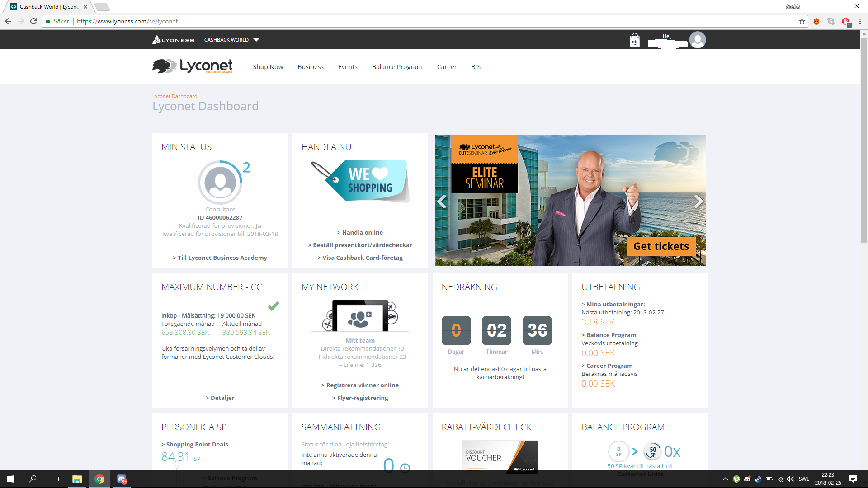Click the Elite Seminar banner image
Viewport: 868px width, 488px height.
pos(570,201)
